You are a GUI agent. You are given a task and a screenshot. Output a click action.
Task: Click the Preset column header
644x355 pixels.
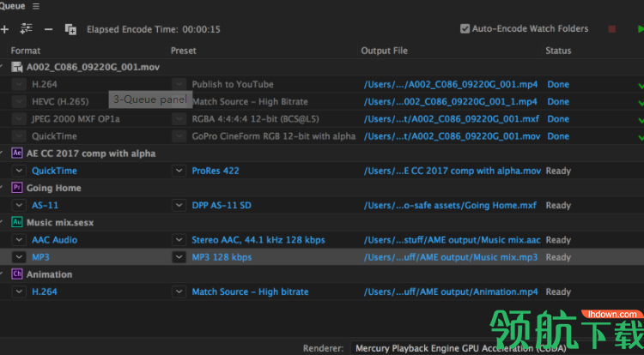pyautogui.click(x=183, y=51)
